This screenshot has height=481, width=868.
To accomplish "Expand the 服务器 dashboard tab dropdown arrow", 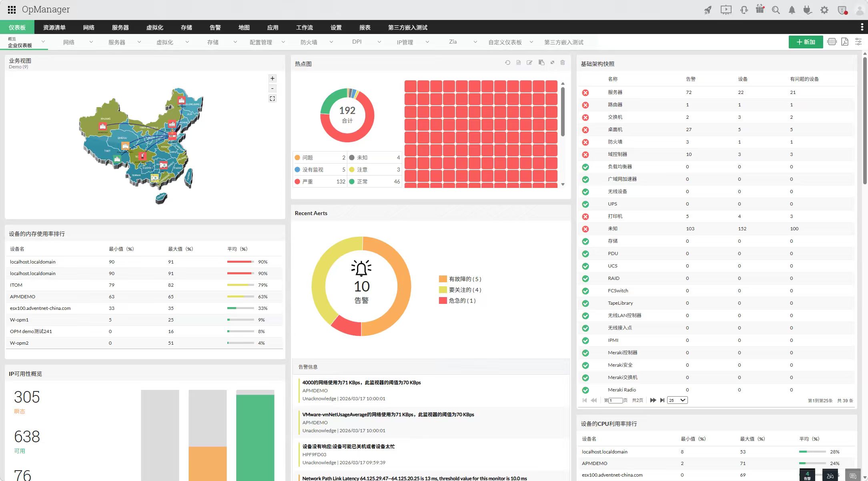I will (x=139, y=42).
